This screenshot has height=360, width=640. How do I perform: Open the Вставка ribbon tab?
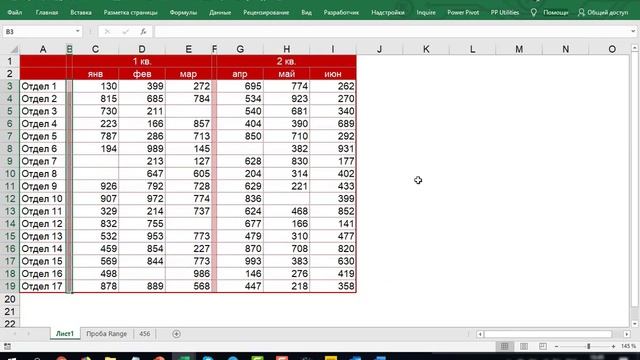click(81, 12)
